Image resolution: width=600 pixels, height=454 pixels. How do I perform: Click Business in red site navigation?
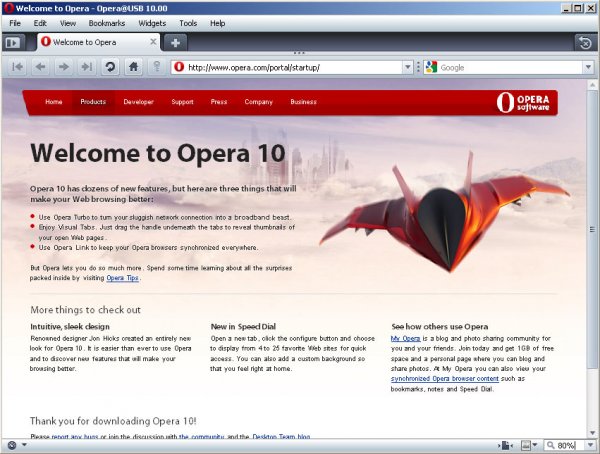(x=303, y=102)
